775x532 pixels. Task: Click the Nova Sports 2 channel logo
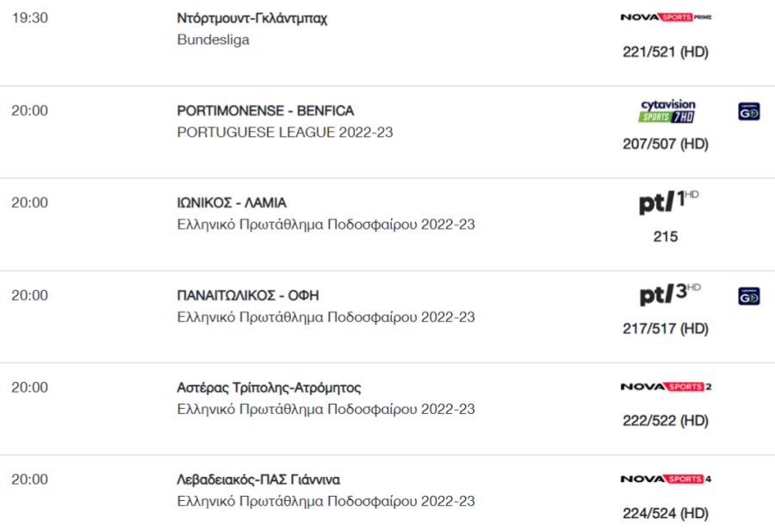tap(666, 387)
